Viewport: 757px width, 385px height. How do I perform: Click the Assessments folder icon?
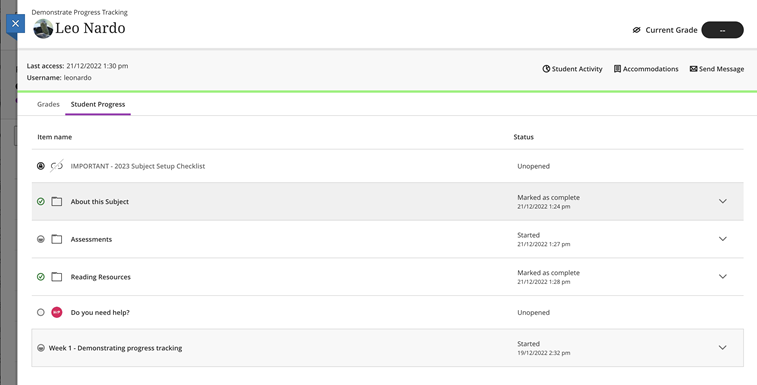click(56, 239)
